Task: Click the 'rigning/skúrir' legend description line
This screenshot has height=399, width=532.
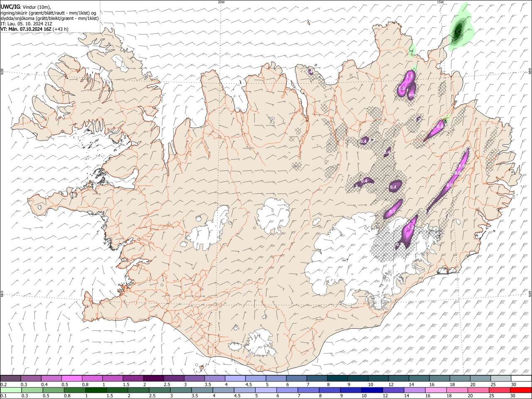Action: coord(48,13)
